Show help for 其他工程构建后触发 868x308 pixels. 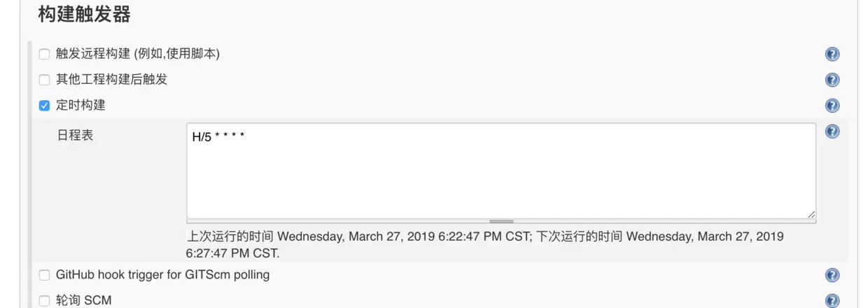832,80
